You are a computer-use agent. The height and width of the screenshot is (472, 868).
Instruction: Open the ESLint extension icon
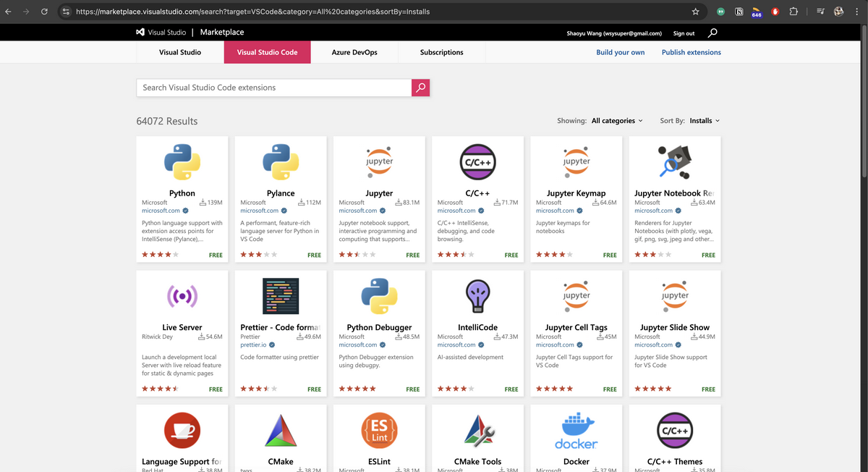pos(379,430)
